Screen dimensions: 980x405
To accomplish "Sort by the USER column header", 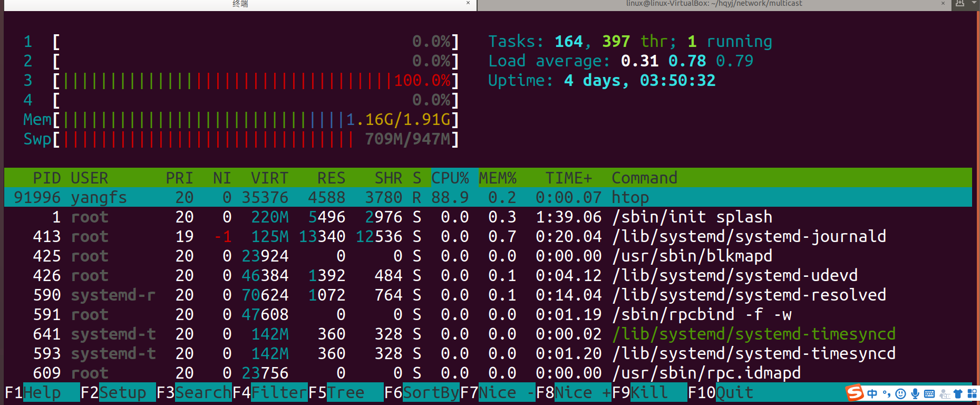I will 89,178.
